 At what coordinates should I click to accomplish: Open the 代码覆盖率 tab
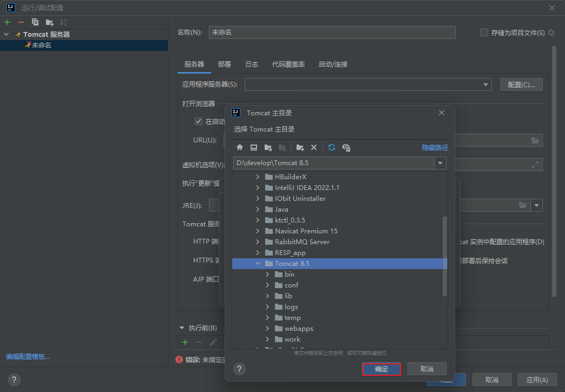[x=288, y=64]
